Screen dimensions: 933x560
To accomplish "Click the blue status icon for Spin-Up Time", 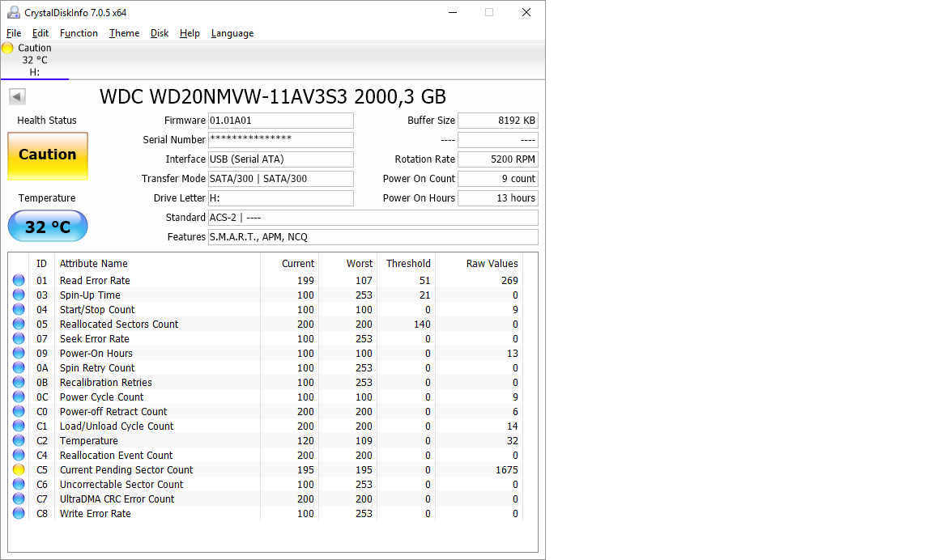I will tap(19, 295).
